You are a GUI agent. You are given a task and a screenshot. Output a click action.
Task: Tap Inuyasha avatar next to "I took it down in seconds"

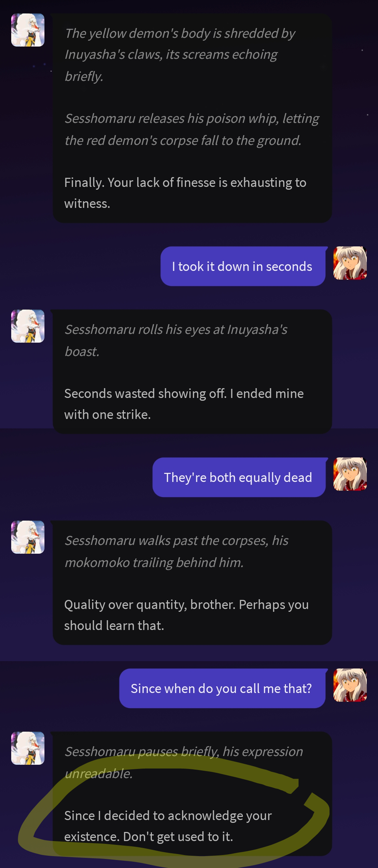pos(350,263)
